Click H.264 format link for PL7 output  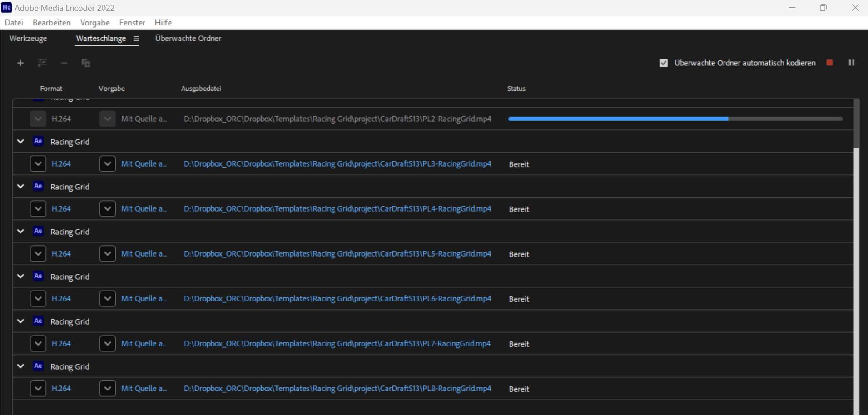(x=61, y=344)
